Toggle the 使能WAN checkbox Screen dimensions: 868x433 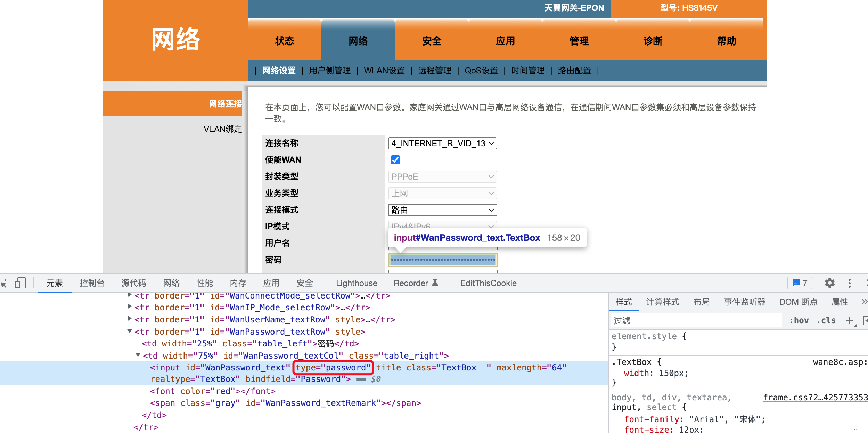point(395,160)
